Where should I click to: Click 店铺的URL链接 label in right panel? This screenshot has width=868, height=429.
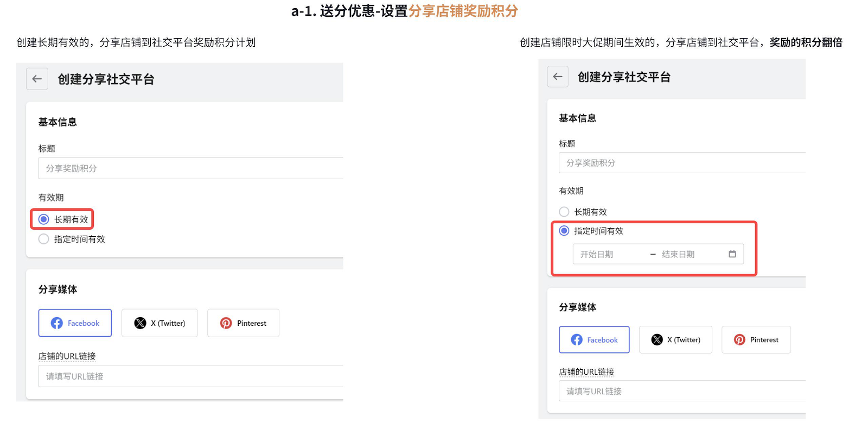pos(586,372)
